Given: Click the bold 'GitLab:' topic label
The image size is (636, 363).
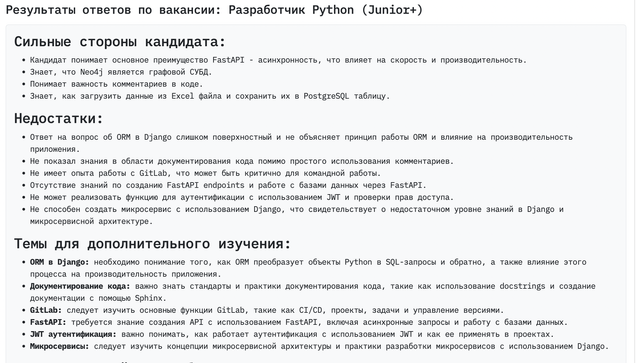Looking at the screenshot, I should click(x=45, y=310).
